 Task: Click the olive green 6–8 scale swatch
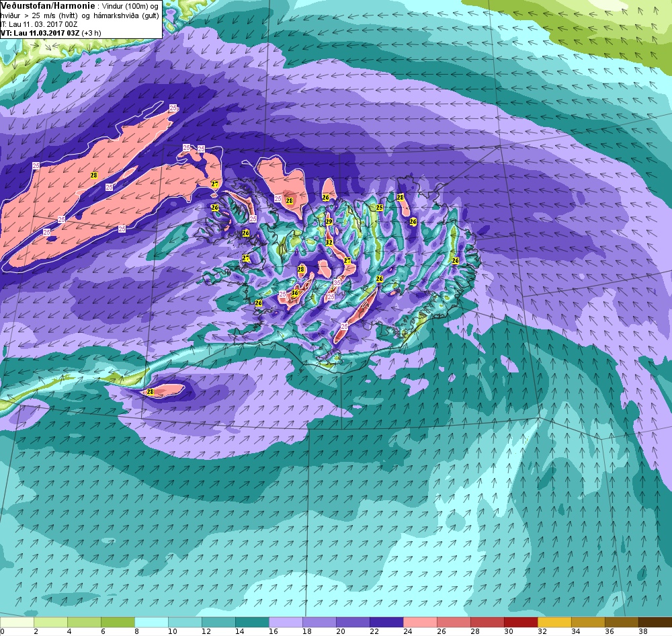pyautogui.click(x=118, y=622)
